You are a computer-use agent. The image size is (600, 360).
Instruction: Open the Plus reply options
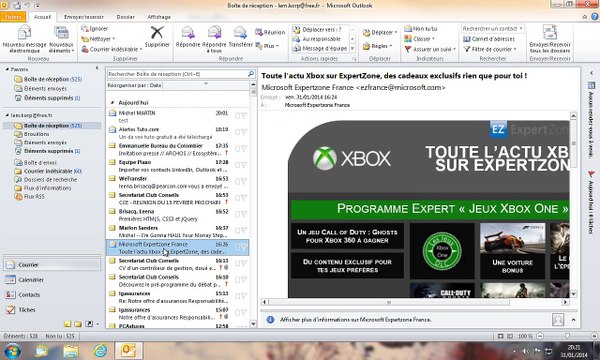point(267,46)
